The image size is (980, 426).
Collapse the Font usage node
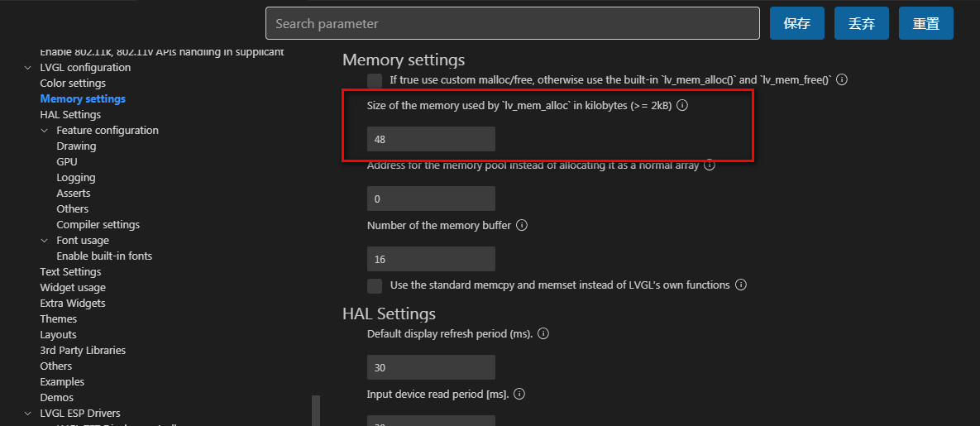45,241
